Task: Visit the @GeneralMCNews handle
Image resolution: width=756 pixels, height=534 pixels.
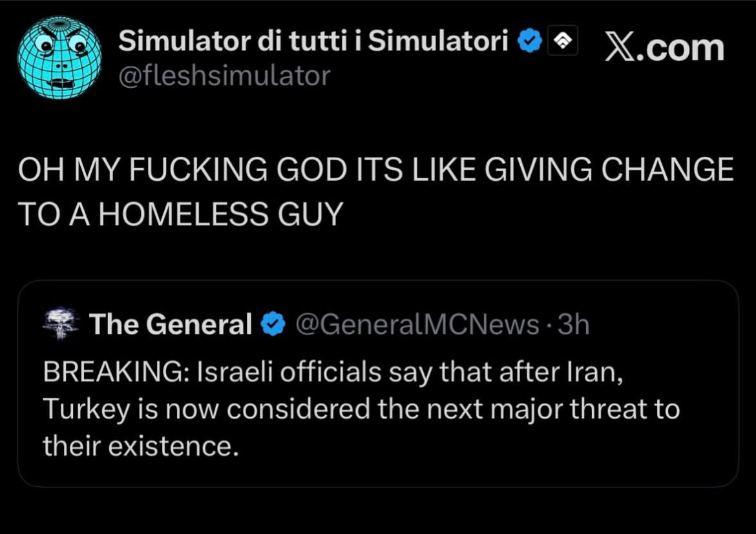Action: click(x=417, y=325)
